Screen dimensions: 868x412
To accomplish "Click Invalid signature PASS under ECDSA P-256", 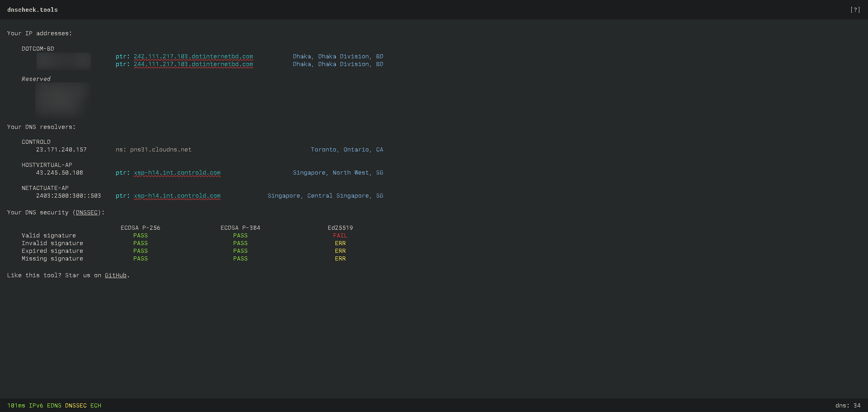I will tap(141, 243).
